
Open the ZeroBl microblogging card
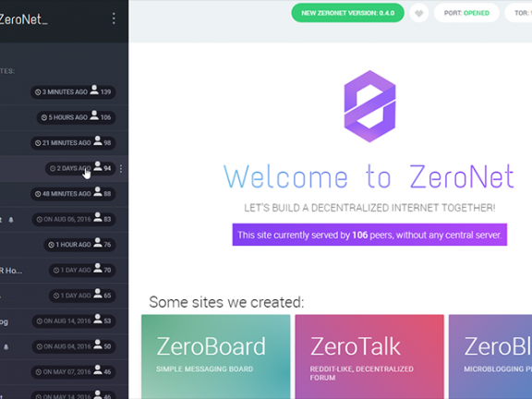pyautogui.click(x=490, y=357)
